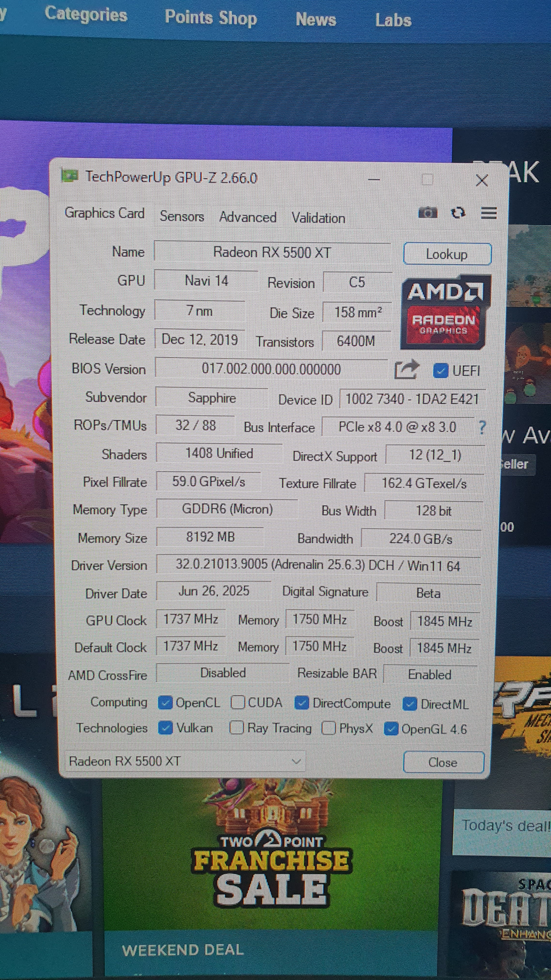Open News in the Steam store menu
Image resolution: width=551 pixels, height=980 pixels.
[316, 19]
